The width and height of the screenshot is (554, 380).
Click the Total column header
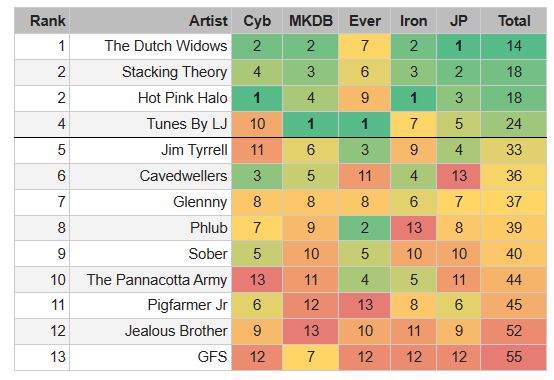pos(513,21)
